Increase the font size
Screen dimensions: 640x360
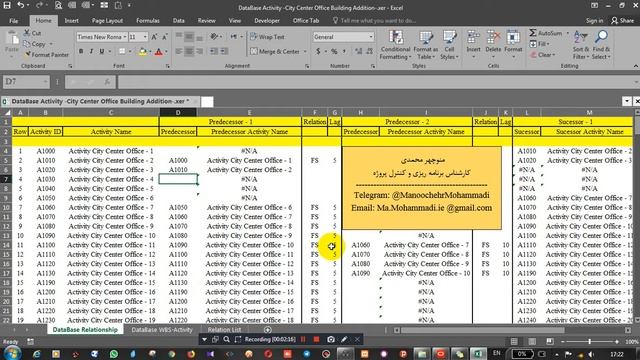[x=154, y=37]
